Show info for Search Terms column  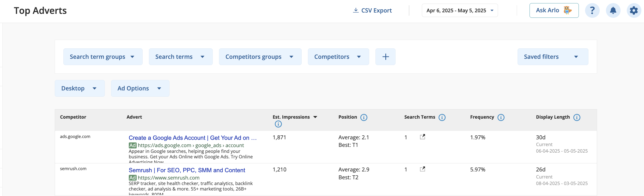coord(442,117)
